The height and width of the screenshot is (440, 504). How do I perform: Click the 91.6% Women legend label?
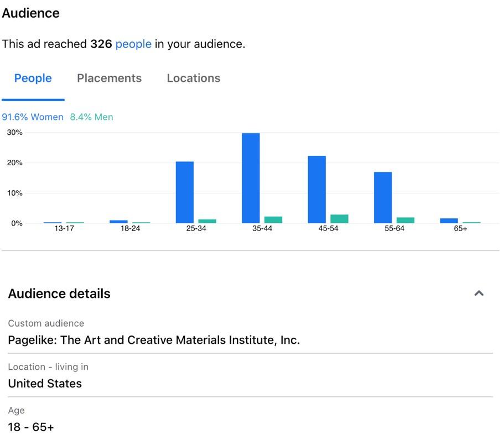pos(33,117)
